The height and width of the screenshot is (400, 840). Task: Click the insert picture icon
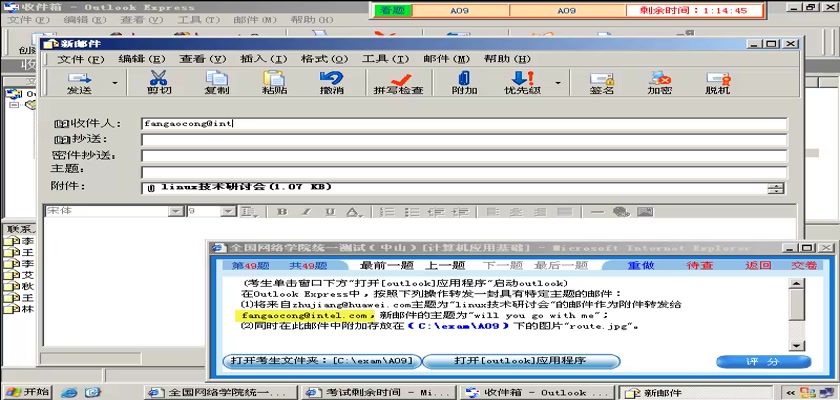[x=646, y=212]
